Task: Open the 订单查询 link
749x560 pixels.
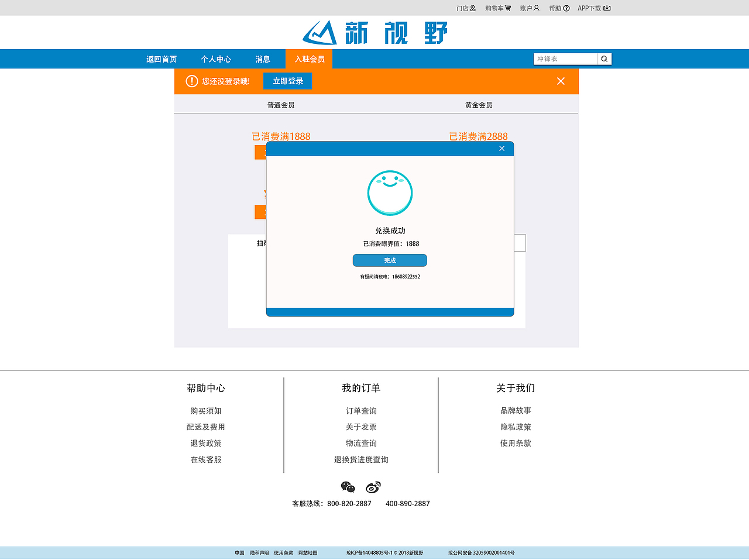Action: click(360, 410)
